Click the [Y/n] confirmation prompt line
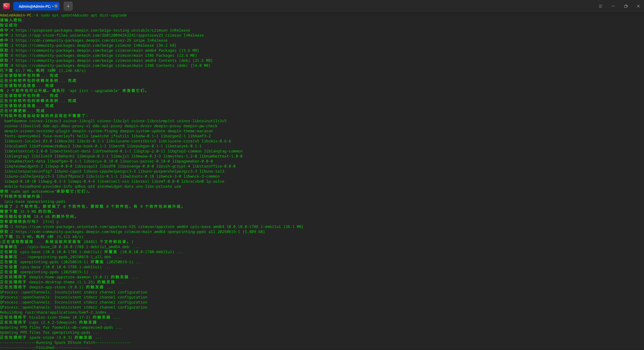644x350 pixels. coord(48,222)
